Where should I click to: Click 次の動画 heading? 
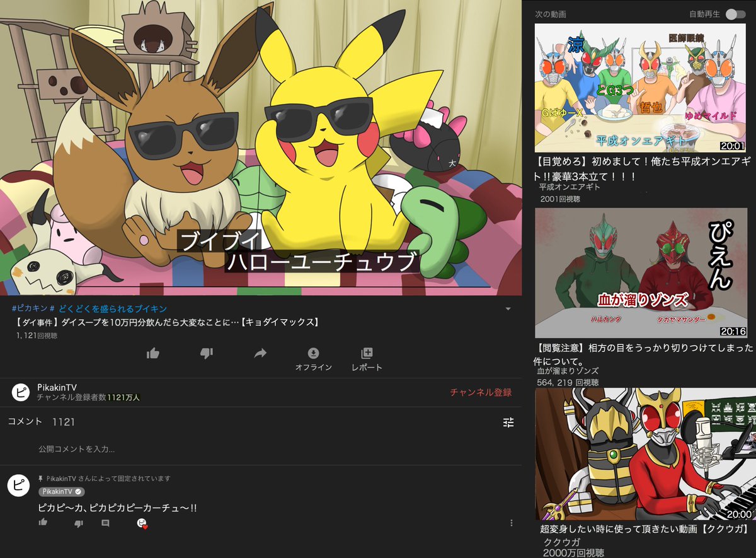click(x=551, y=13)
